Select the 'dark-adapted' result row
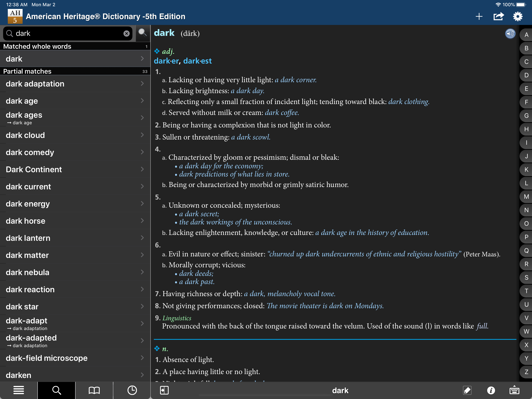The width and height of the screenshot is (532, 399). point(75,341)
